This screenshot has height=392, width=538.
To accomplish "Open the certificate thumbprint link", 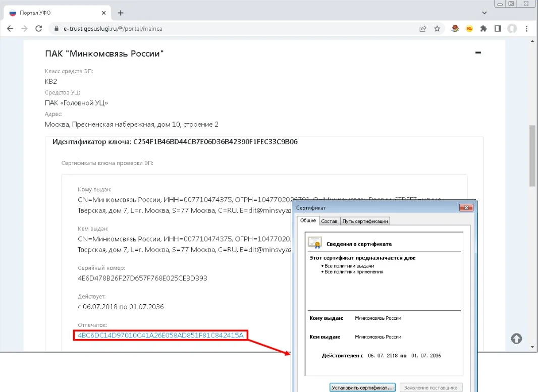I will click(x=160, y=335).
